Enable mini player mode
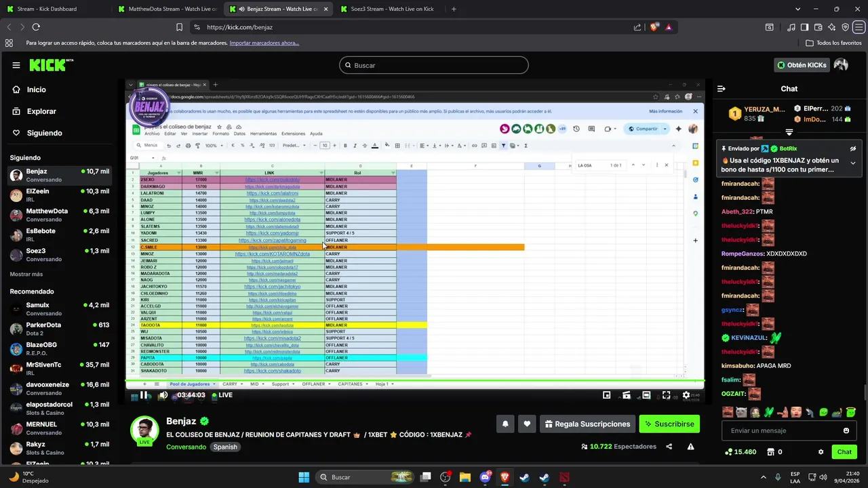 pos(607,395)
